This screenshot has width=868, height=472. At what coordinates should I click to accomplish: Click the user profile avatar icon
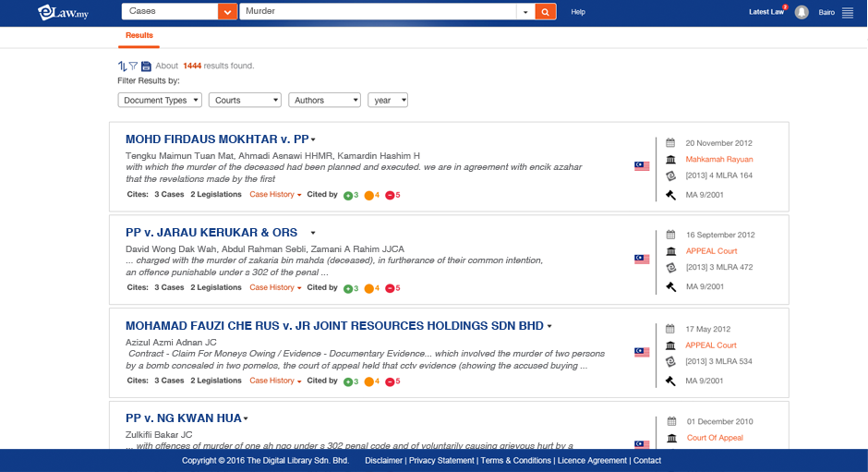802,12
